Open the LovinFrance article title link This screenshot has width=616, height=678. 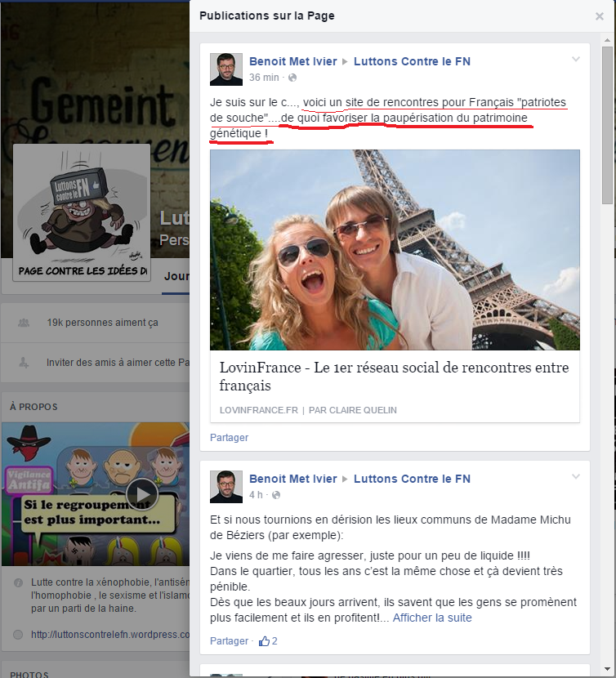coord(394,377)
